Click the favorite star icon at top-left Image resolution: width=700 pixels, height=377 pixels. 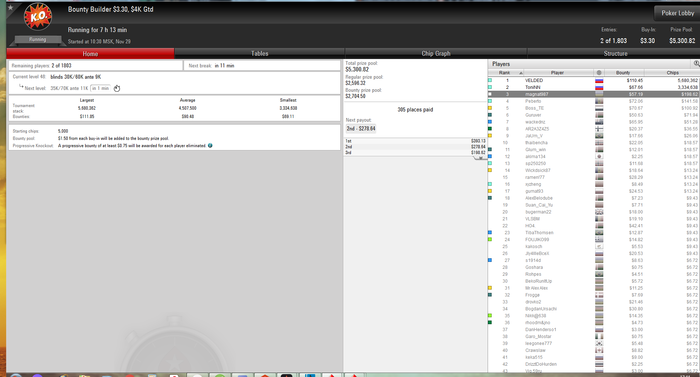[11, 7]
